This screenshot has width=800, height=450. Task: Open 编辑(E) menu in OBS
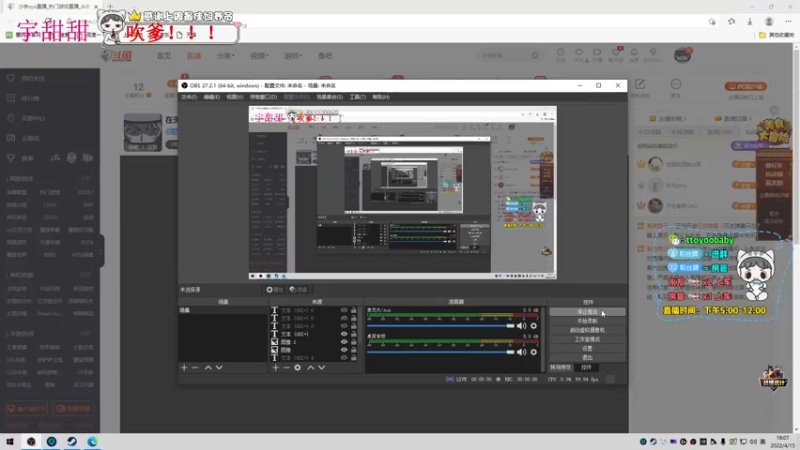coord(212,97)
